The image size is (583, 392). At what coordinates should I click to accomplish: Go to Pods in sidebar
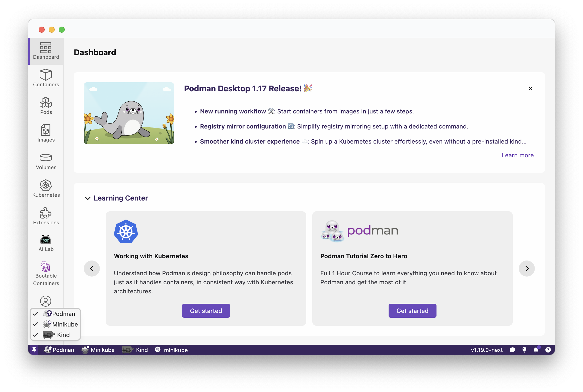46,106
